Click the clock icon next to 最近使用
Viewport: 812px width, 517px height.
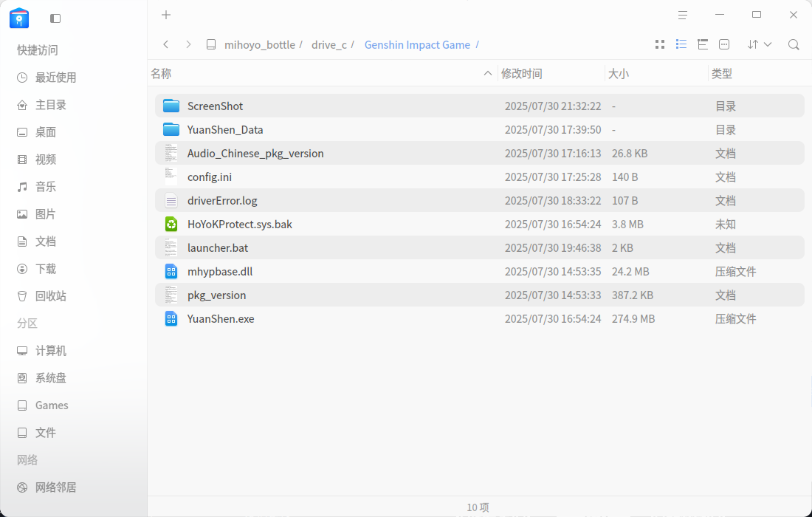(21, 78)
